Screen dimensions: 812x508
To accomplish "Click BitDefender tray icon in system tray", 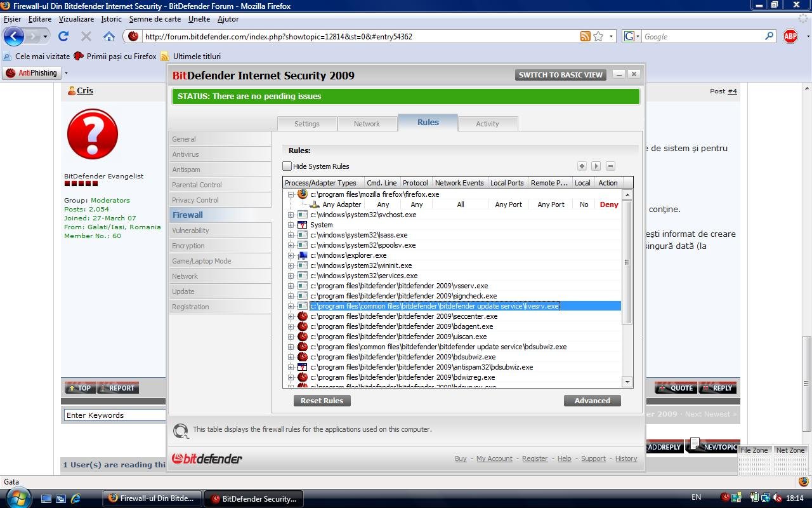I will [725, 498].
